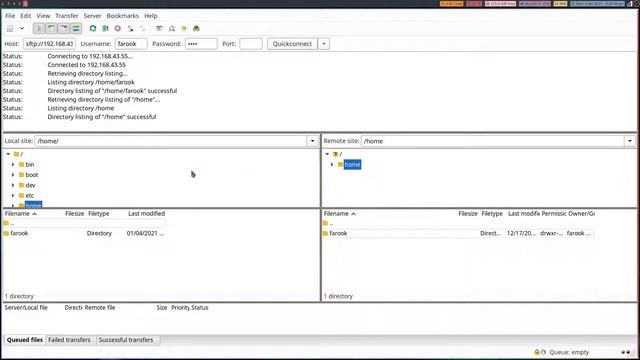Open the Local site path dropdown
Screen dimensions: 640x360
(313, 141)
